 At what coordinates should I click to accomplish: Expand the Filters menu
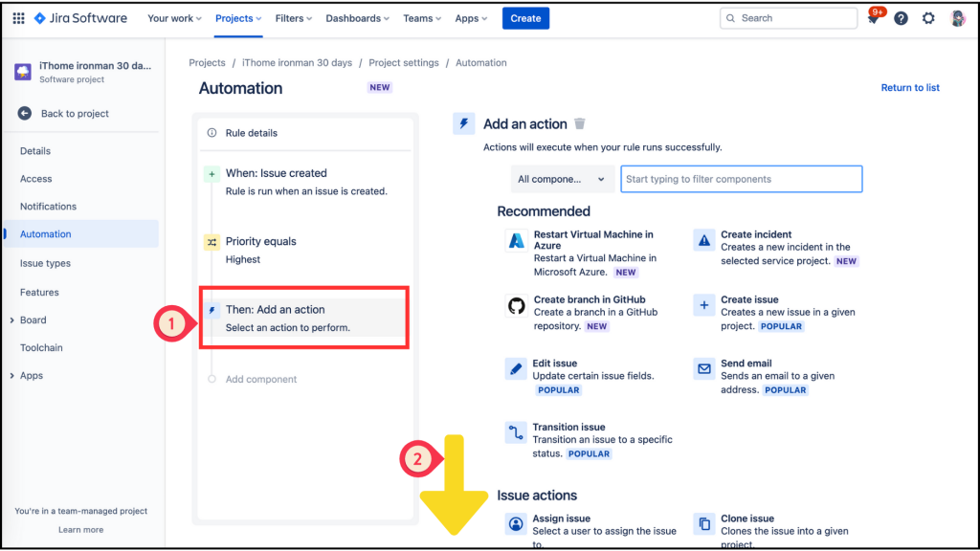pyautogui.click(x=293, y=19)
